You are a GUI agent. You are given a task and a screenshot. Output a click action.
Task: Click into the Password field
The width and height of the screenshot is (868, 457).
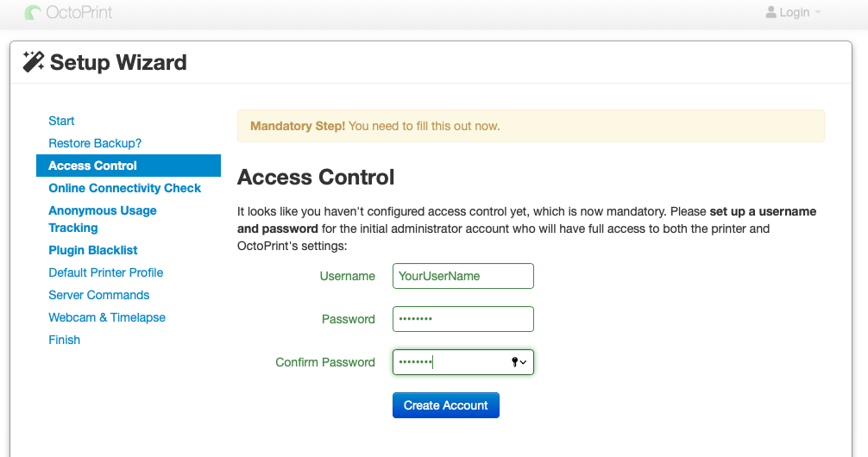(x=462, y=319)
